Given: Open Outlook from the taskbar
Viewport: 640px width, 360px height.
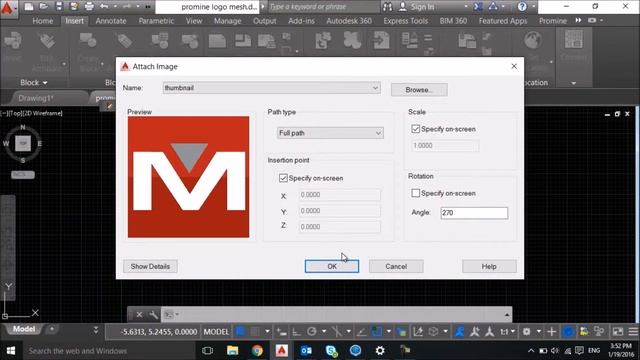Looking at the screenshot, I should point(306,350).
